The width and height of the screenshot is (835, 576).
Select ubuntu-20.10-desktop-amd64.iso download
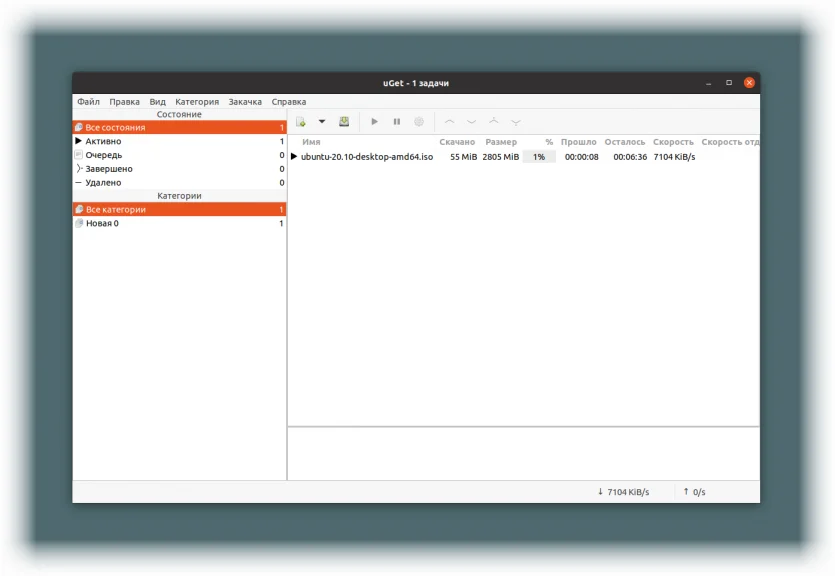[x=367, y=157]
